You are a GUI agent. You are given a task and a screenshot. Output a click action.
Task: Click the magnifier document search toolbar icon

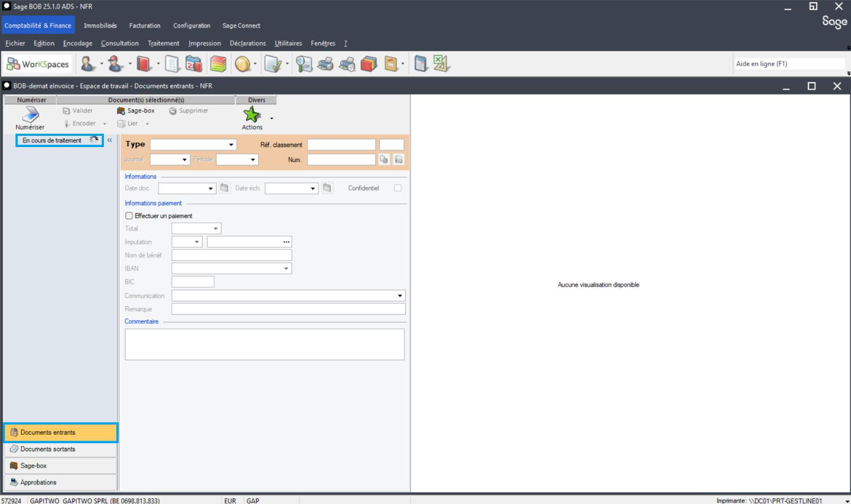click(x=304, y=64)
